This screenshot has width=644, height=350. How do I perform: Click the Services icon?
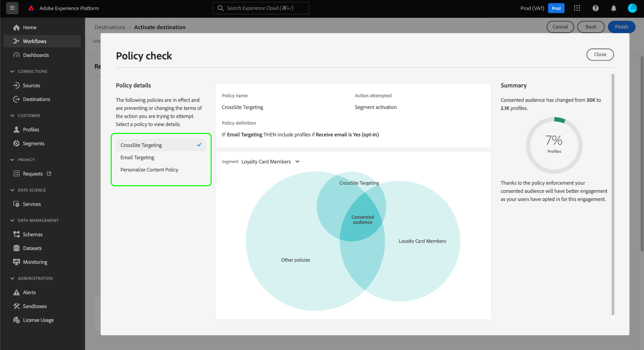(16, 204)
